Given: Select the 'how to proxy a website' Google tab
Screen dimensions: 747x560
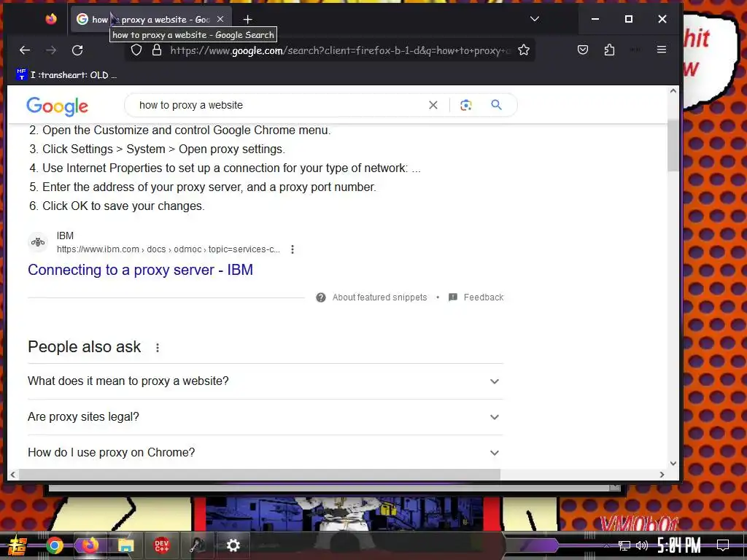Looking at the screenshot, I should pos(151,20).
